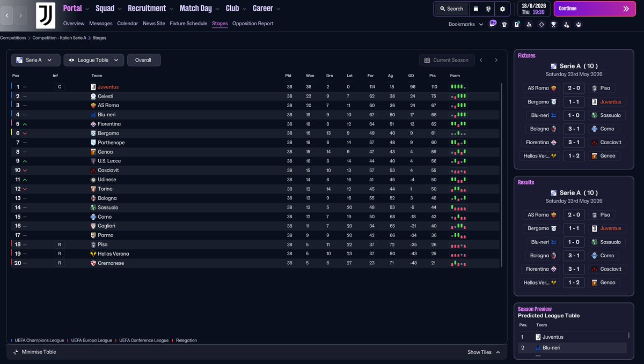Click the Continue button

coord(595,9)
